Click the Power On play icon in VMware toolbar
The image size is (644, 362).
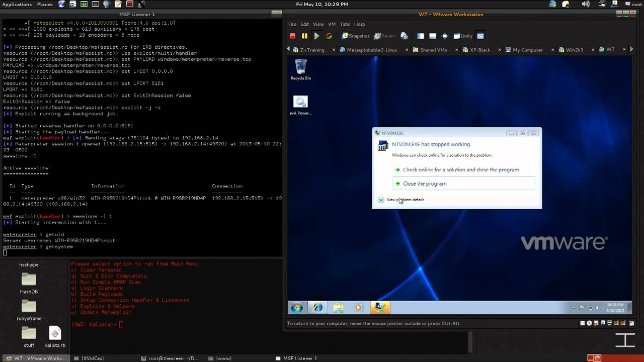tap(316, 36)
